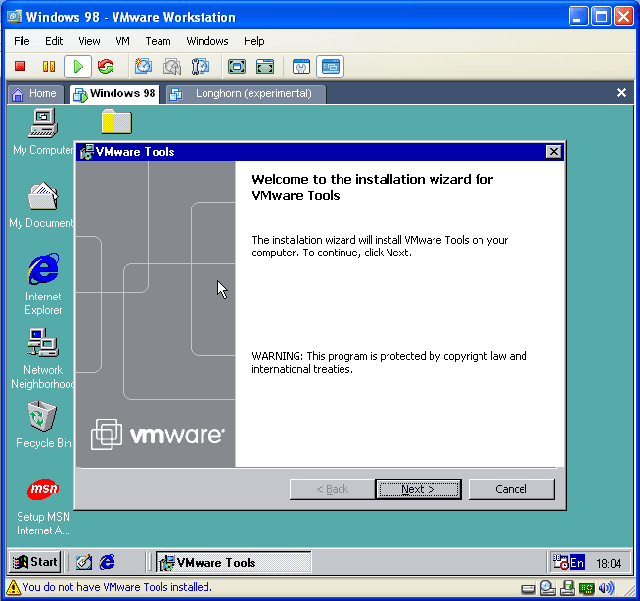Click the CD-ROM device status bar icon
Viewport: 640px width, 601px height.
(547, 588)
